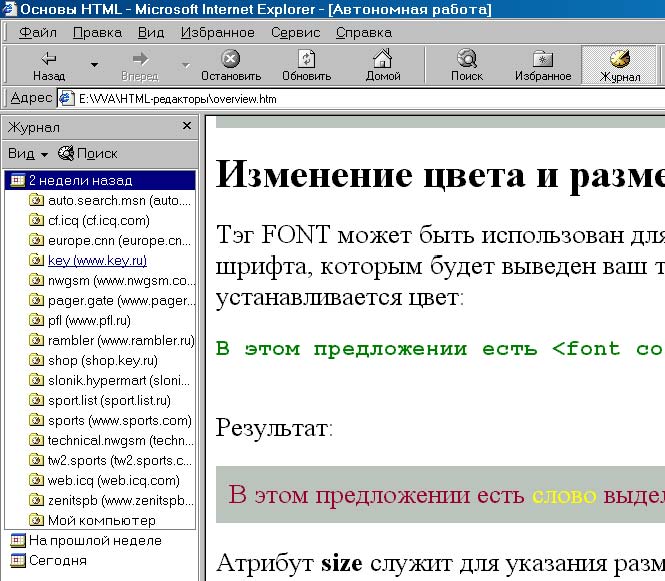Open the Справка menu
The width and height of the screenshot is (665, 581).
click(364, 33)
